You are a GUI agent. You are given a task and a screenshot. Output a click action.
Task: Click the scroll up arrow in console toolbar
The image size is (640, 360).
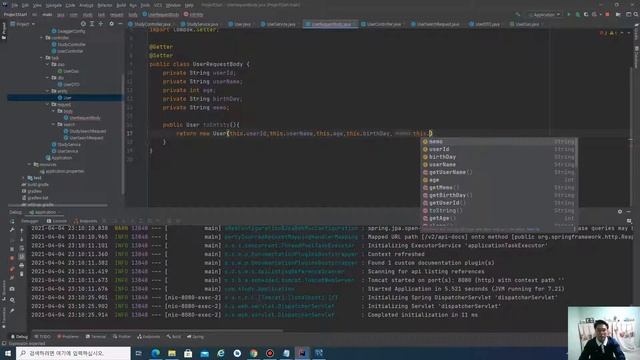[22, 231]
